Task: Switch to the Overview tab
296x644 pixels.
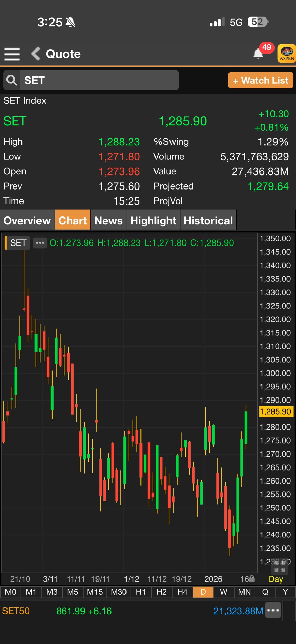Action: click(x=27, y=221)
